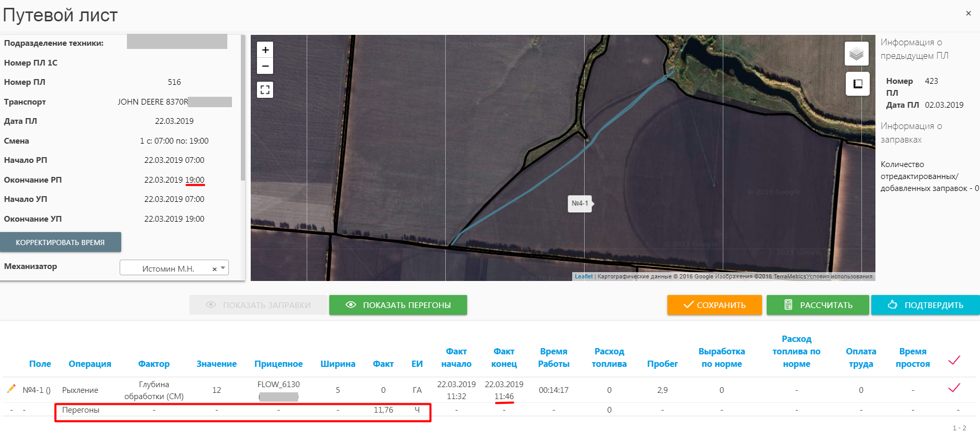
Task: Click the previous ПЛ number 423
Action: (931, 81)
